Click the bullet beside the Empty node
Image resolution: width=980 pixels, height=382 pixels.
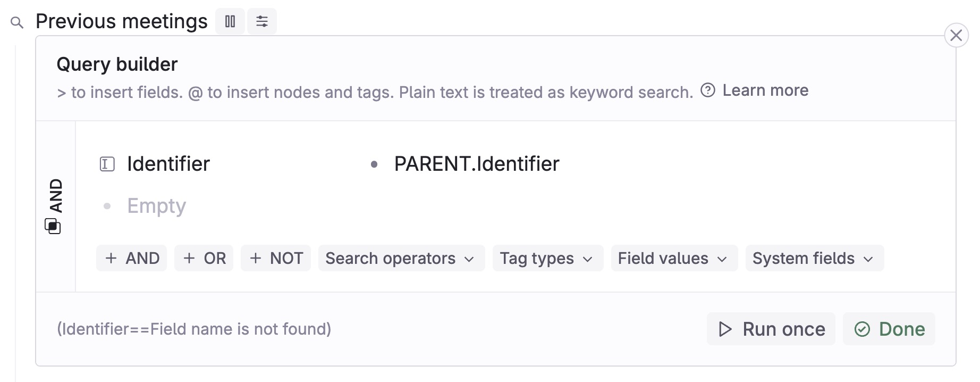point(107,206)
